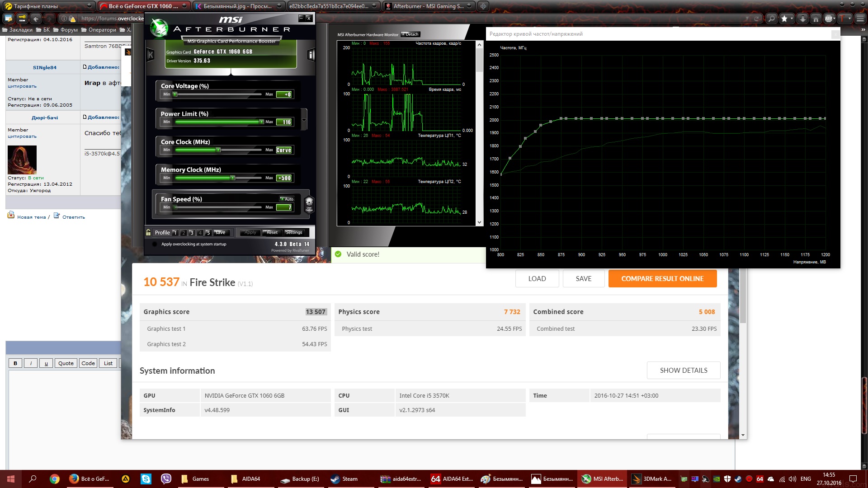This screenshot has width=868, height=488.
Task: Click the SHOW DETAILS button
Action: pyautogui.click(x=683, y=371)
